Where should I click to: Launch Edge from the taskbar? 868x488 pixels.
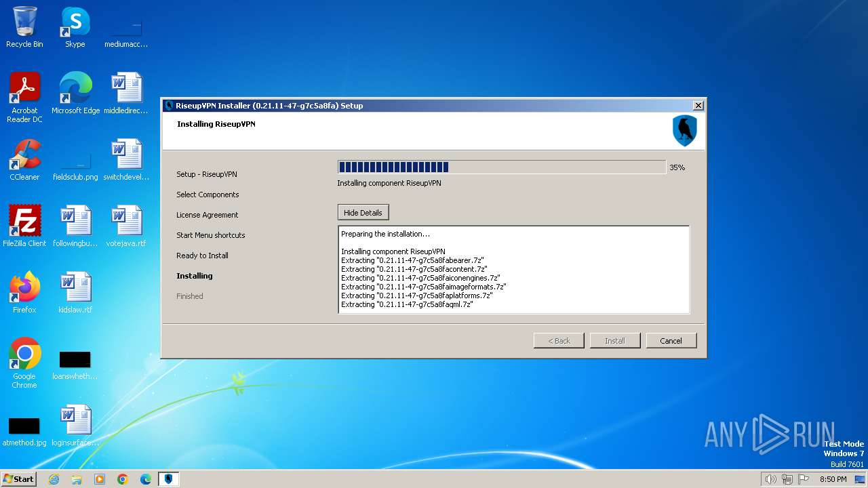[x=146, y=479]
